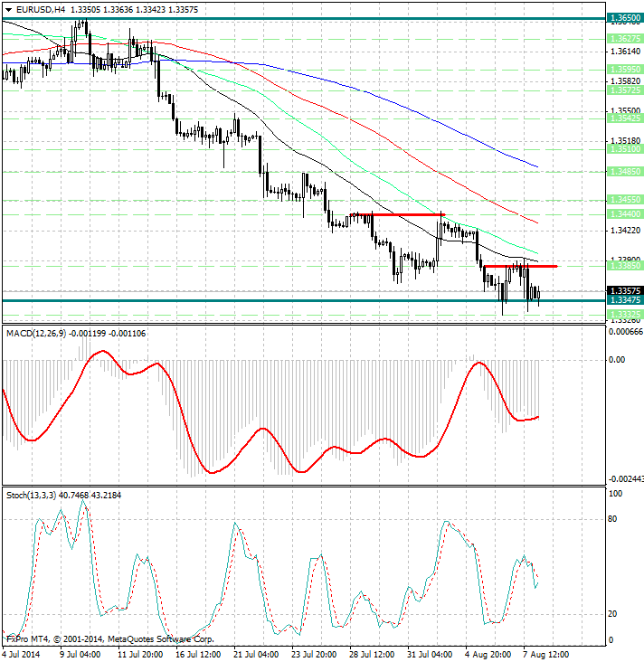Click the teal 1.33475 support label
The image size is (644, 662).
click(x=625, y=299)
